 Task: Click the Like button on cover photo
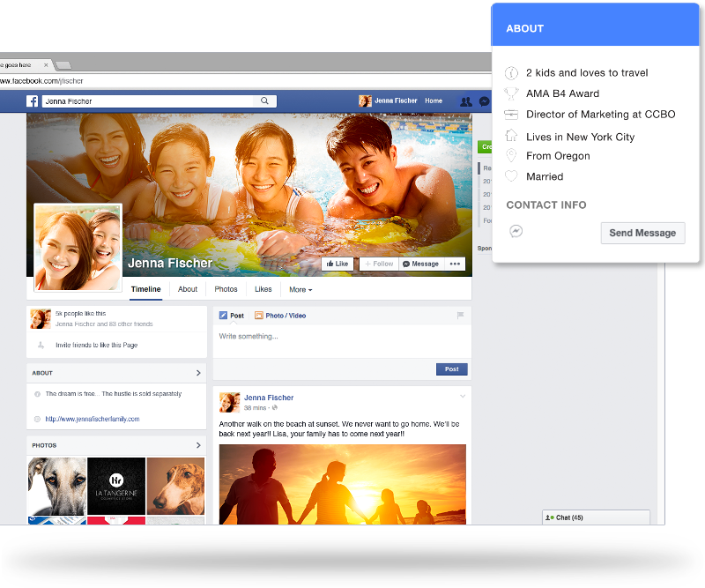click(338, 264)
